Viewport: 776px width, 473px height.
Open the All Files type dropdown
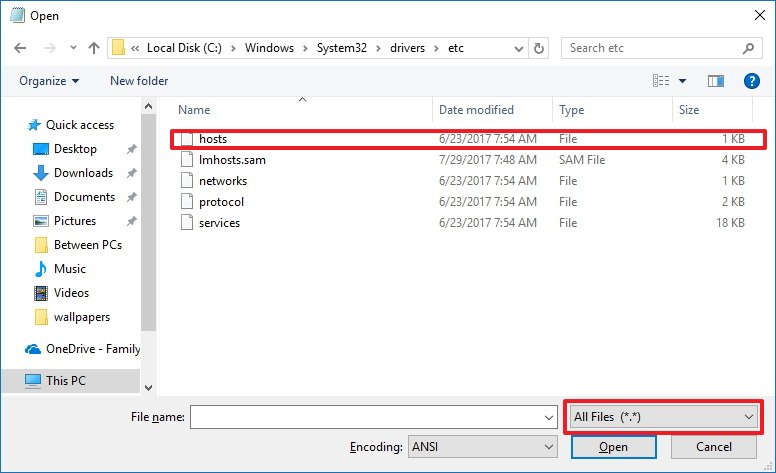661,416
